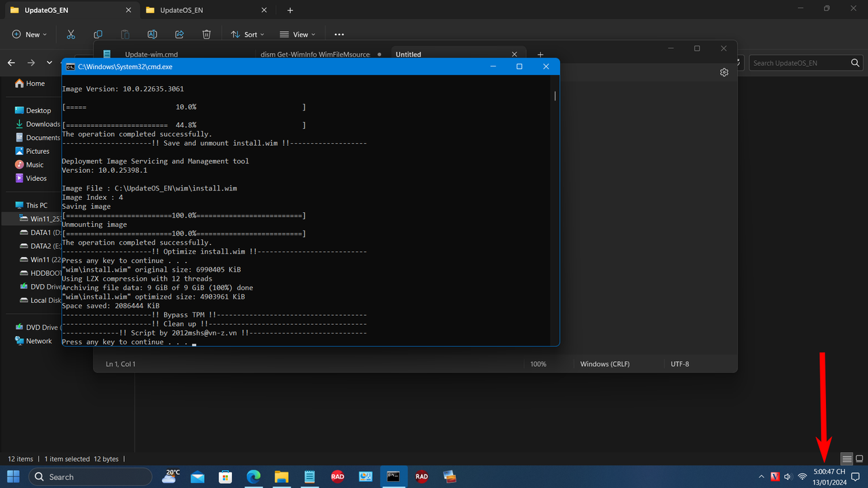
Task: Click the Cut scissors icon in File Explorer
Action: 71,35
